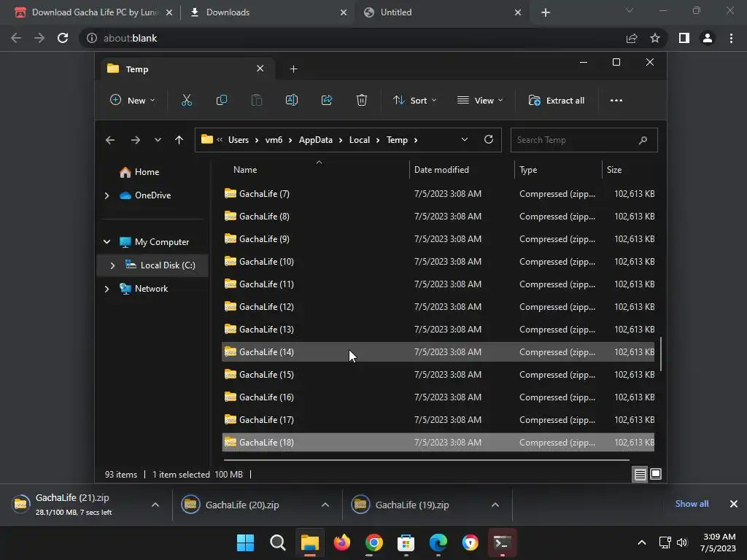
Task: Reload the Chrome page
Action: 63,38
